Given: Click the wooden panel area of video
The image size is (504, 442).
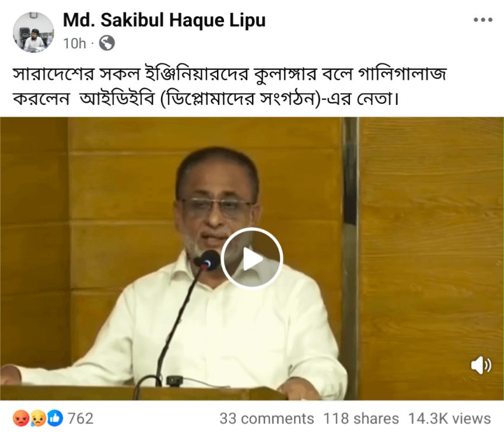Looking at the screenshot, I should [x=430, y=225].
